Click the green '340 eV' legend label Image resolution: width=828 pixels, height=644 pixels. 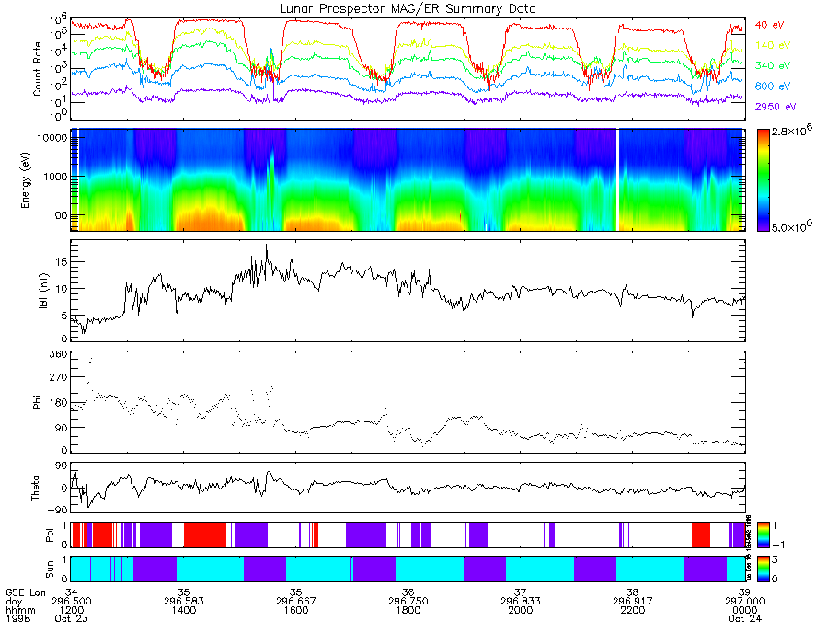(x=773, y=65)
